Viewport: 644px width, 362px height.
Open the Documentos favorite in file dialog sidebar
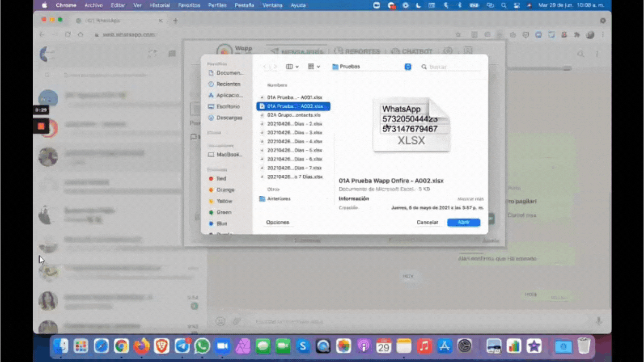click(x=226, y=73)
